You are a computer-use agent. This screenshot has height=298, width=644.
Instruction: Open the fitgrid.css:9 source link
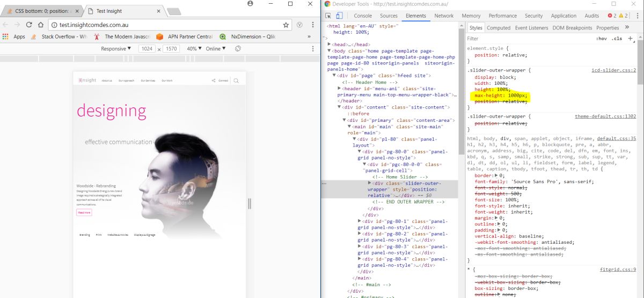tap(618, 270)
